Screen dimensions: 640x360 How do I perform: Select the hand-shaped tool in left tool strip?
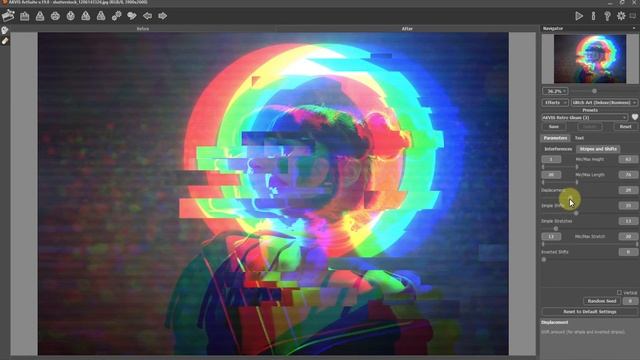(x=5, y=31)
